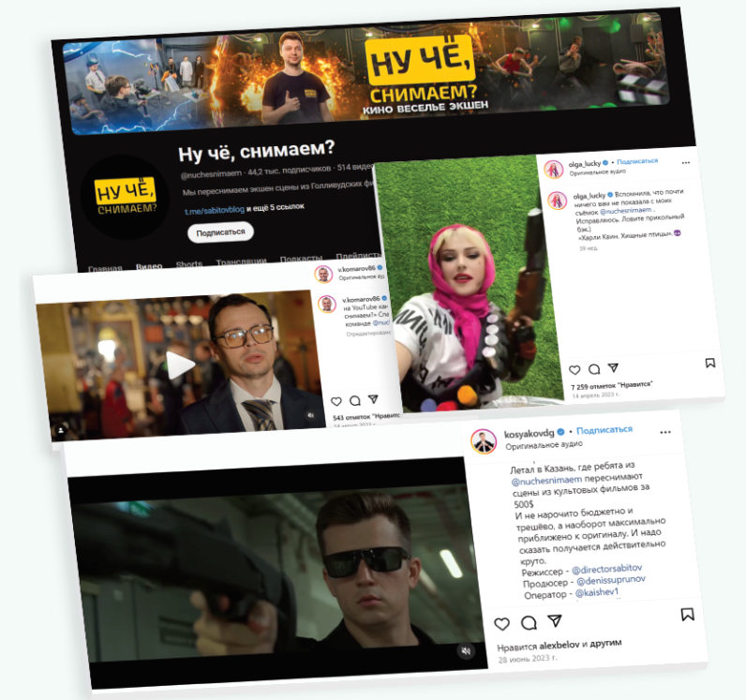
Task: Switch to the Плейлисты tab
Action: click(357, 256)
